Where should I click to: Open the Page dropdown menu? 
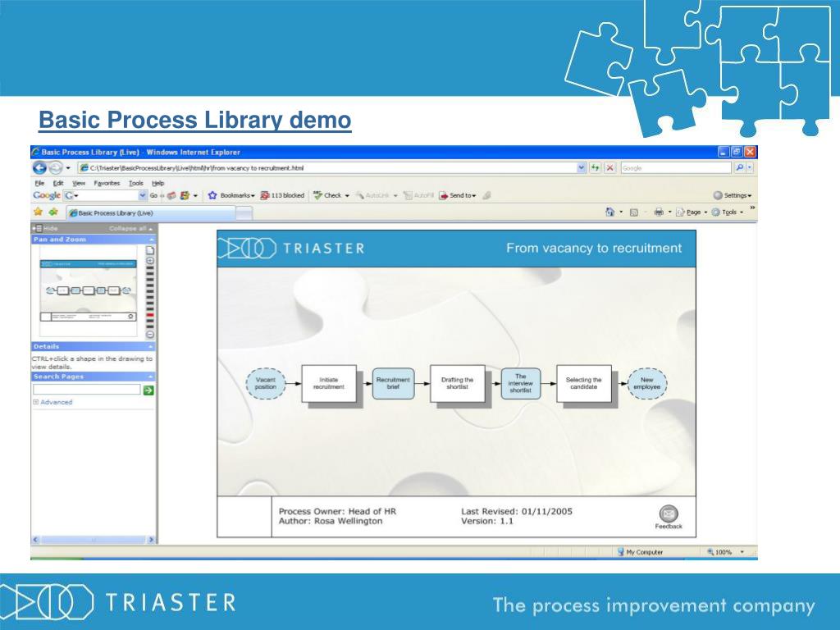click(x=690, y=212)
